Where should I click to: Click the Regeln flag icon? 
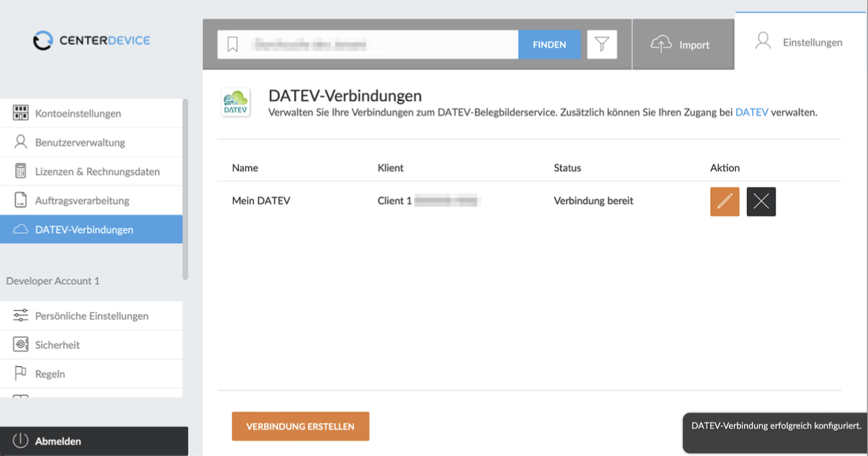click(x=21, y=374)
